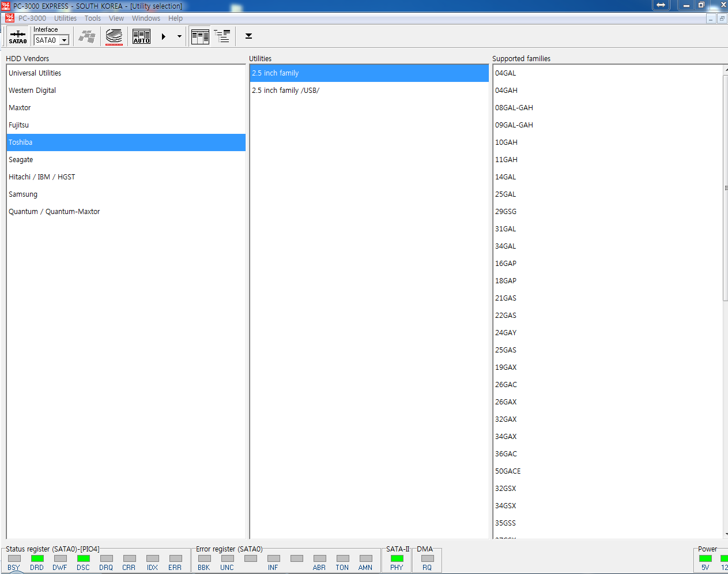
Task: Open the Interface SATA0 combo box
Action: (51, 40)
